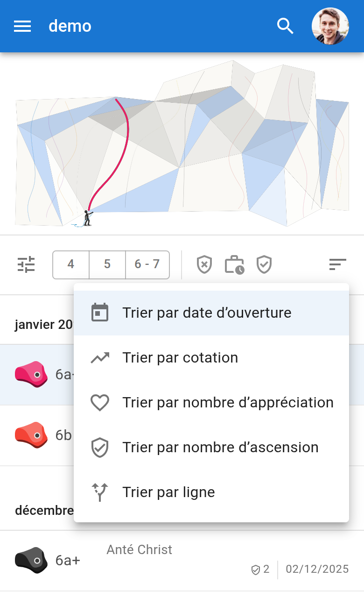Filter routes not yet ascended (shield X)

click(x=204, y=264)
